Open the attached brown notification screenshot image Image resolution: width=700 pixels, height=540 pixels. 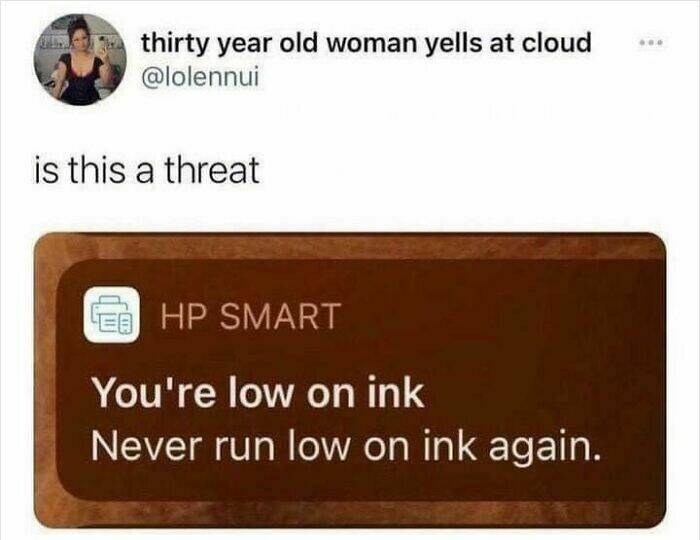(350, 381)
